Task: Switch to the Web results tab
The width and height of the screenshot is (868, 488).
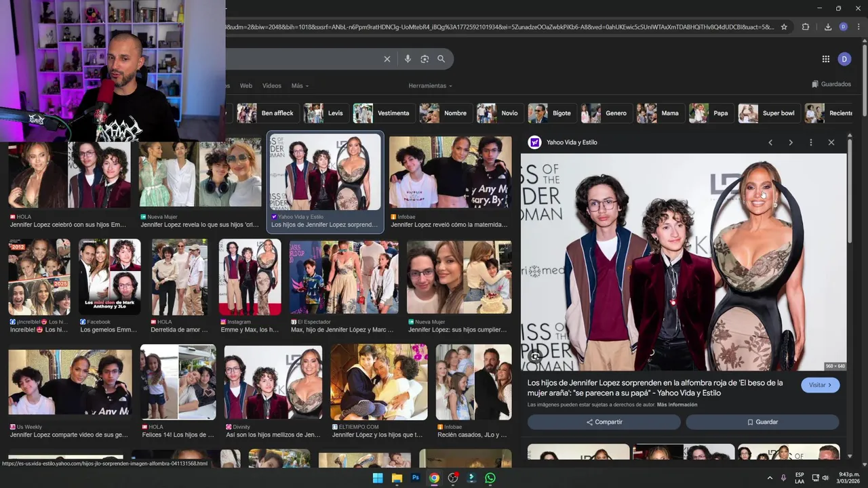Action: coord(246,85)
